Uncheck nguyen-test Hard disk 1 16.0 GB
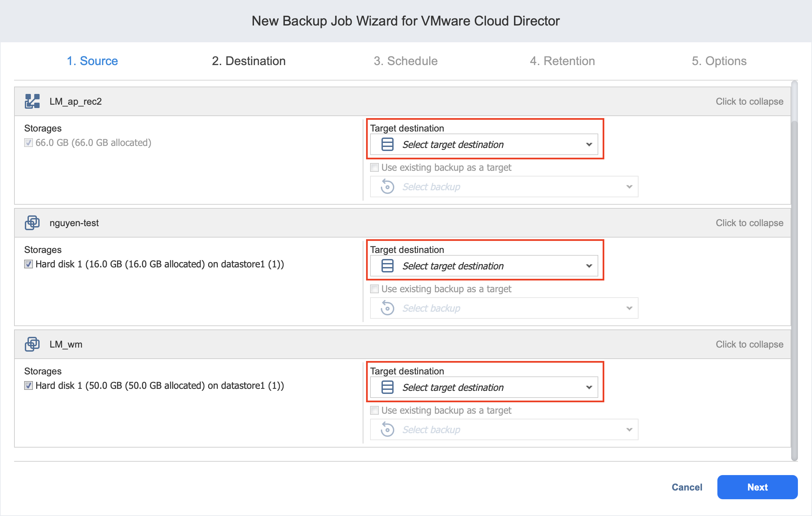Screen dimensions: 812x516 tap(29, 264)
